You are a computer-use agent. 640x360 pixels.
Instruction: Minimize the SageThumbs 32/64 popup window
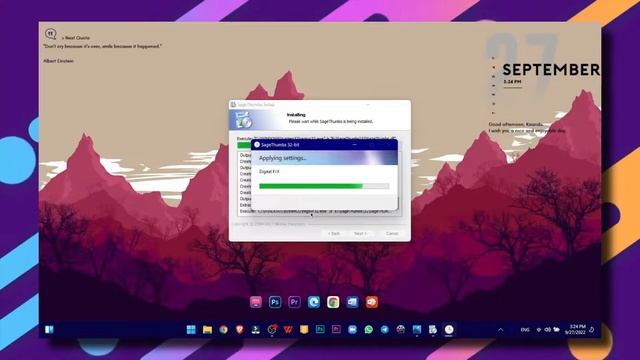tap(354, 145)
